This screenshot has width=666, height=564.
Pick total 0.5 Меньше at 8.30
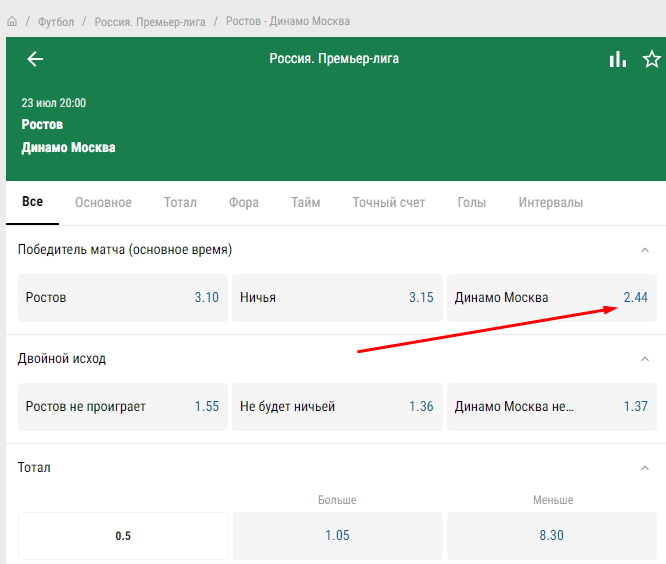tap(552, 536)
